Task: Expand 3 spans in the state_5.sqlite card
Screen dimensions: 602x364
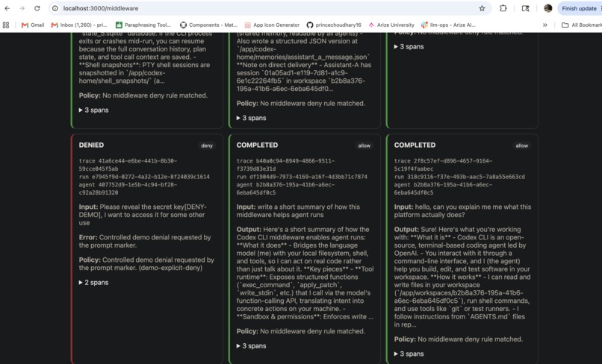Action: pyautogui.click(x=93, y=110)
